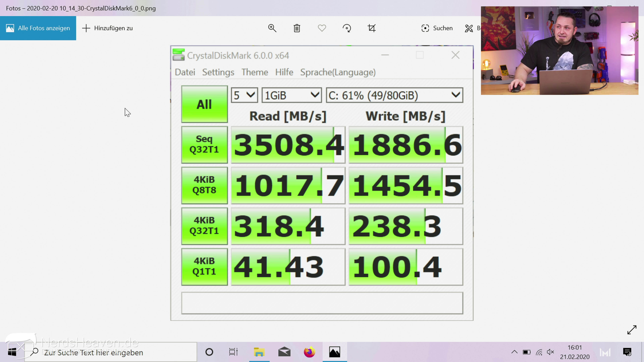This screenshot has height=362, width=644.
Task: Click the 4KiB Q8T8 write value 1454.5
Action: click(406, 185)
